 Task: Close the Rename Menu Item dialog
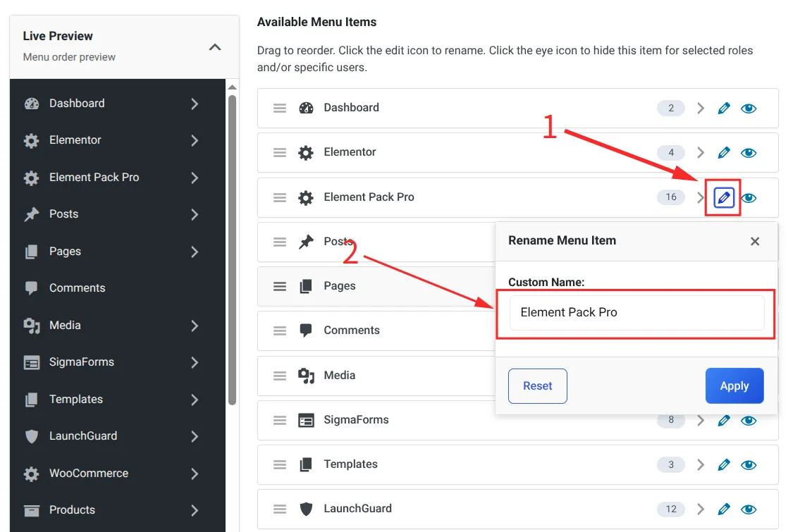pos(755,241)
